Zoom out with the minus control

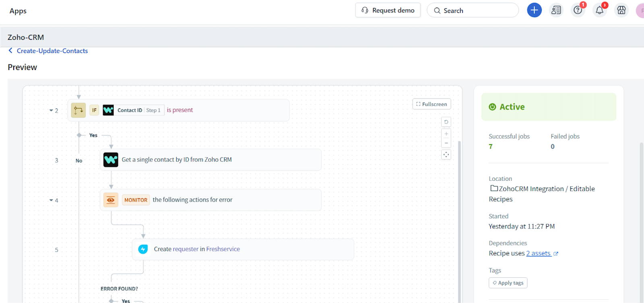click(446, 143)
